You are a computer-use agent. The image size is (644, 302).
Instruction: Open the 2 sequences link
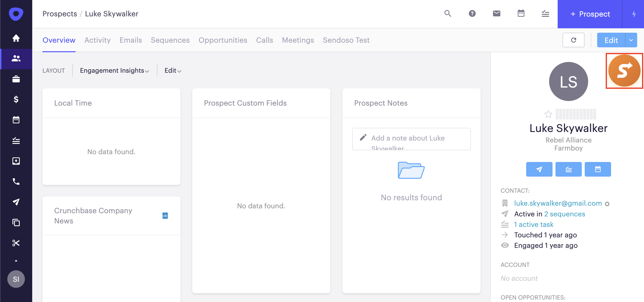[x=564, y=214]
